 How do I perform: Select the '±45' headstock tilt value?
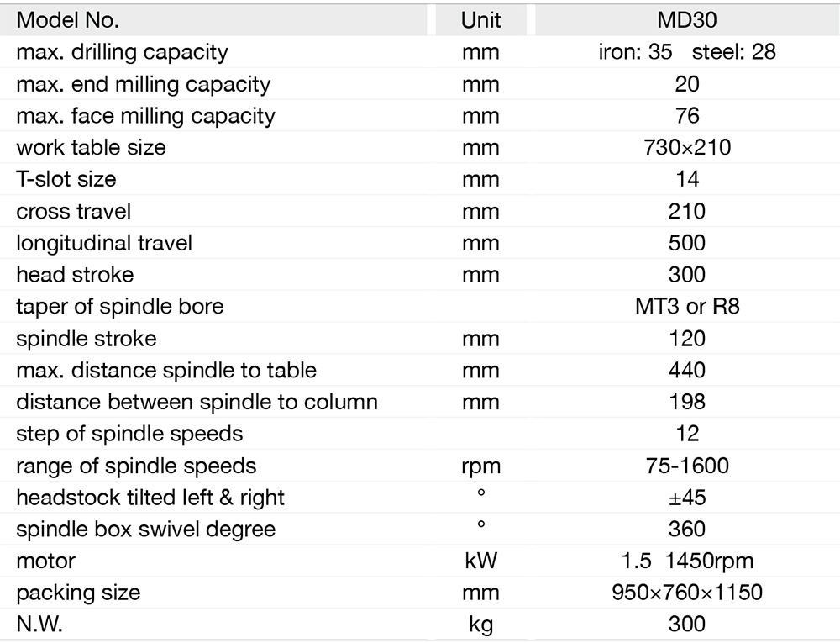point(686,498)
